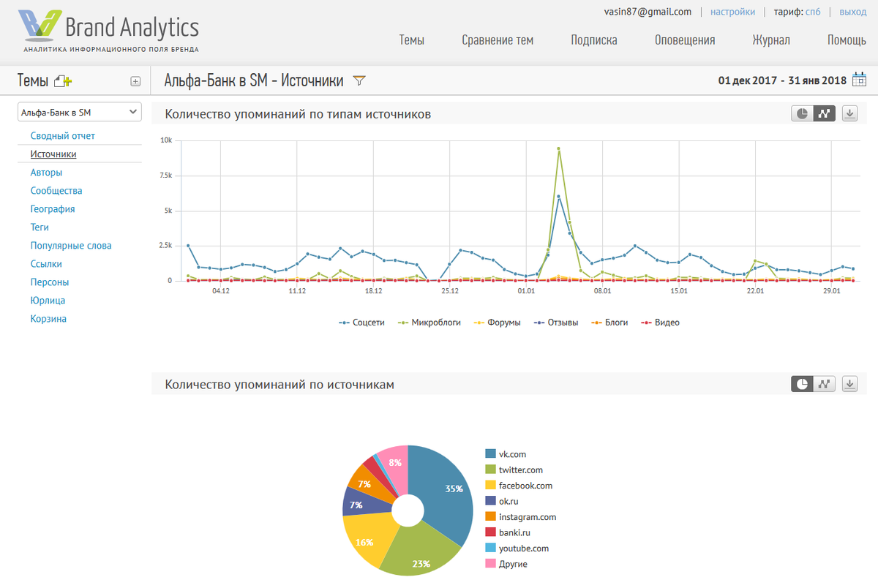This screenshot has height=588, width=878.
Task: Switch sources chart to pie view
Action: click(803, 384)
